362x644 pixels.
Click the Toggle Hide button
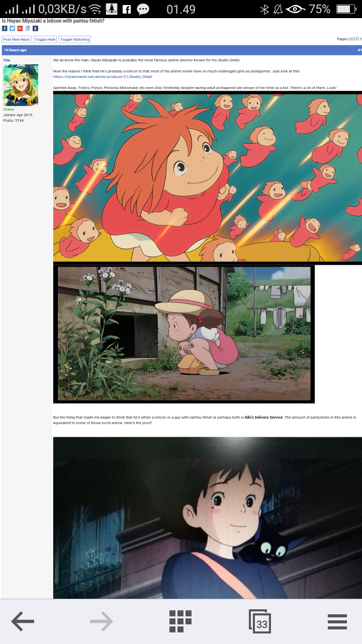point(45,39)
